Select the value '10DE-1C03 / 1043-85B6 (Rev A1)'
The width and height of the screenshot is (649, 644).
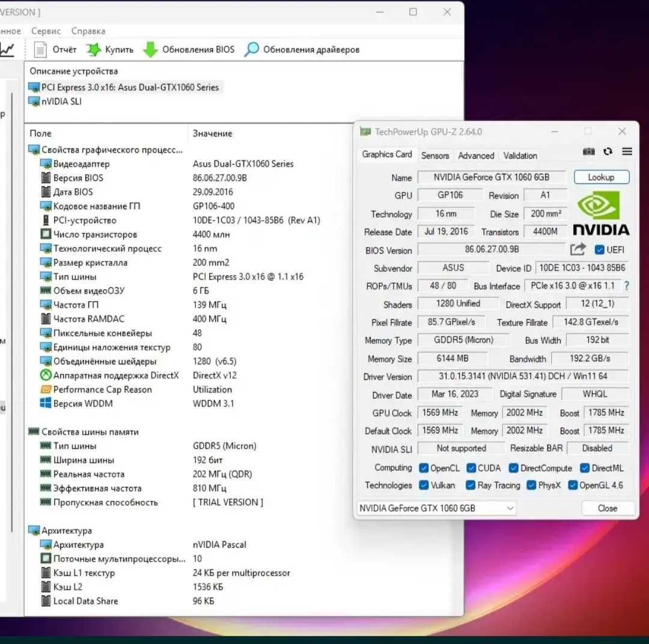pos(256,220)
